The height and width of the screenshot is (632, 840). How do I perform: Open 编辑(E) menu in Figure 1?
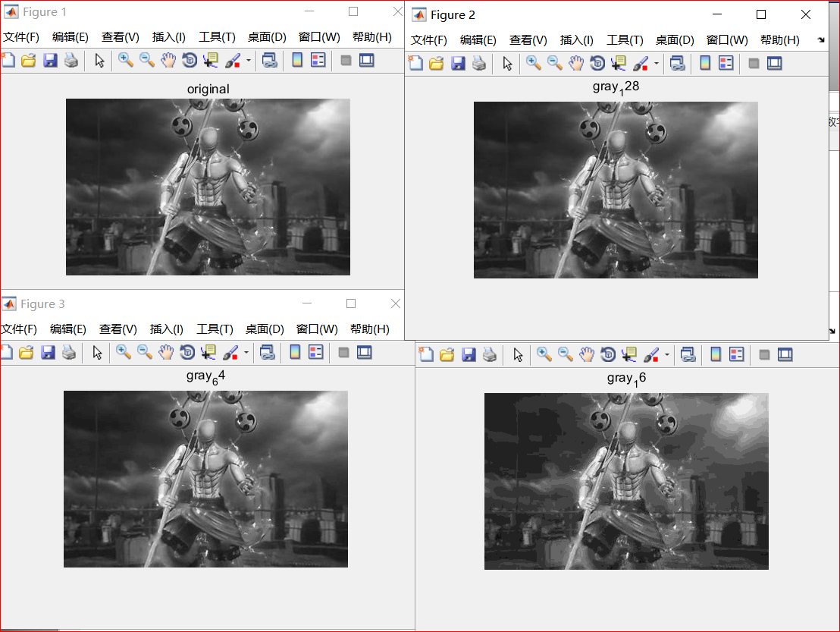tap(71, 37)
